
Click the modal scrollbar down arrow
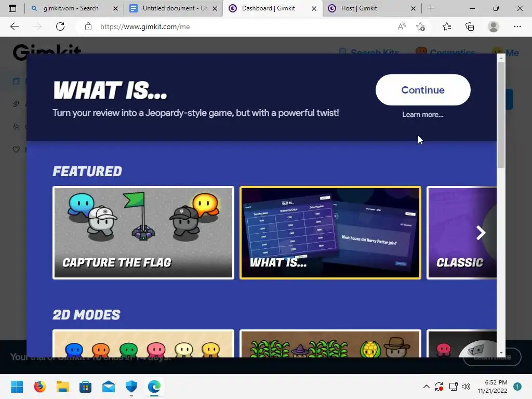click(x=501, y=353)
